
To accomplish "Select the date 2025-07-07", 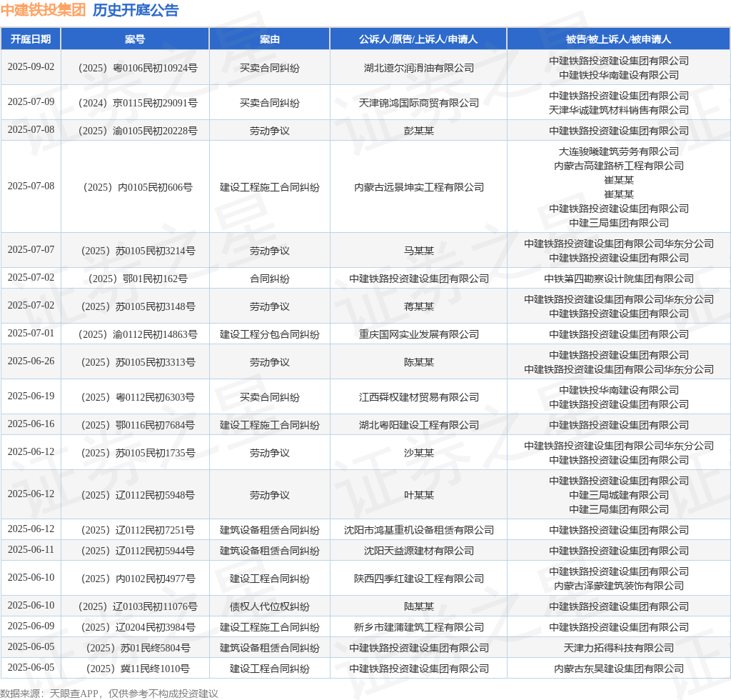I will point(31,250).
